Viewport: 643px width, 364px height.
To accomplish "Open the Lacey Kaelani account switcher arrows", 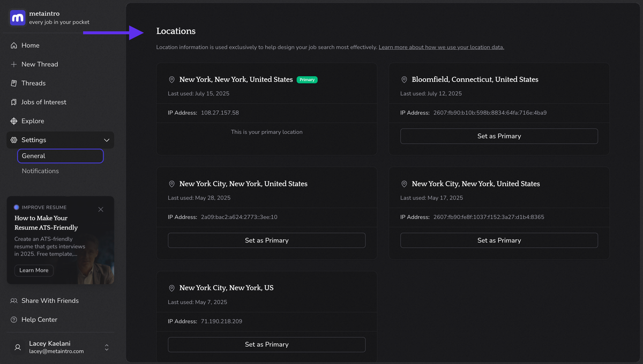I will tap(107, 347).
